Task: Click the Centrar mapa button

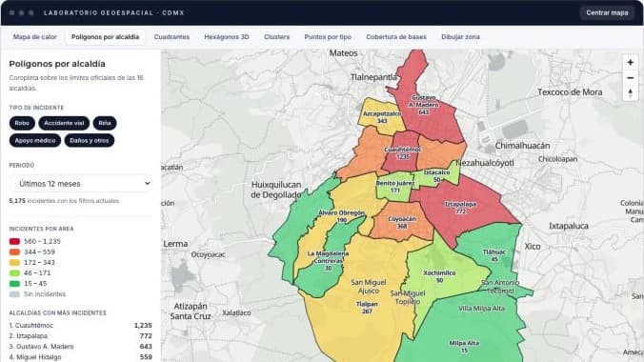Action: point(607,12)
